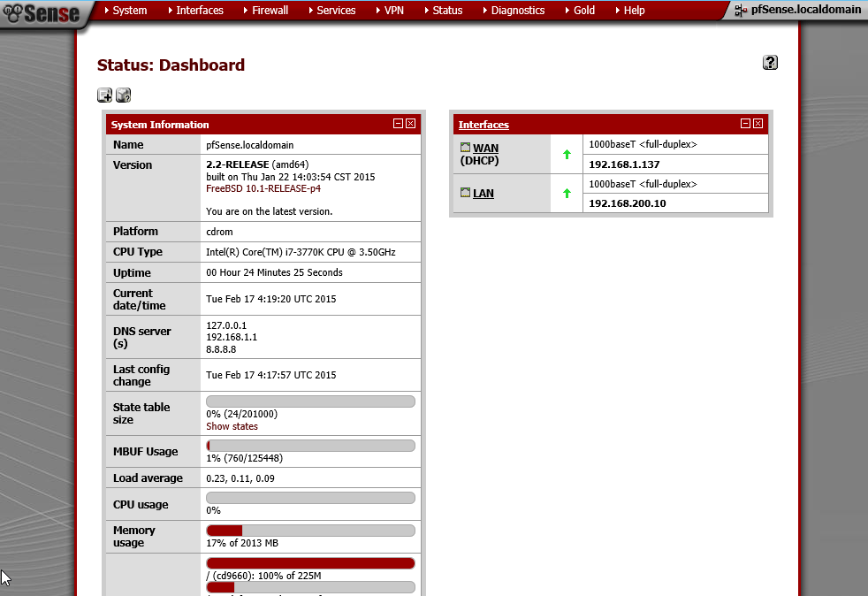Click the pfSense.localdomain hostname in header
Screen dimensions: 868x596
[x=805, y=10]
